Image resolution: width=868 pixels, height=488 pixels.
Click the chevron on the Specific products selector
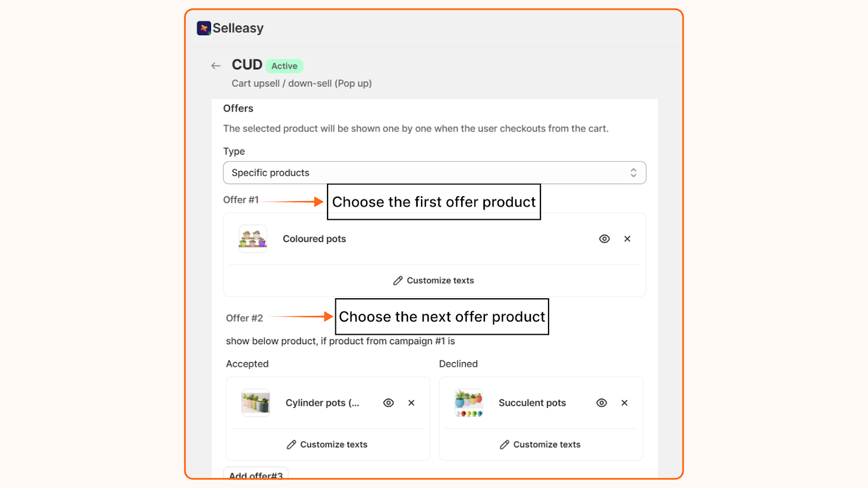click(634, 172)
